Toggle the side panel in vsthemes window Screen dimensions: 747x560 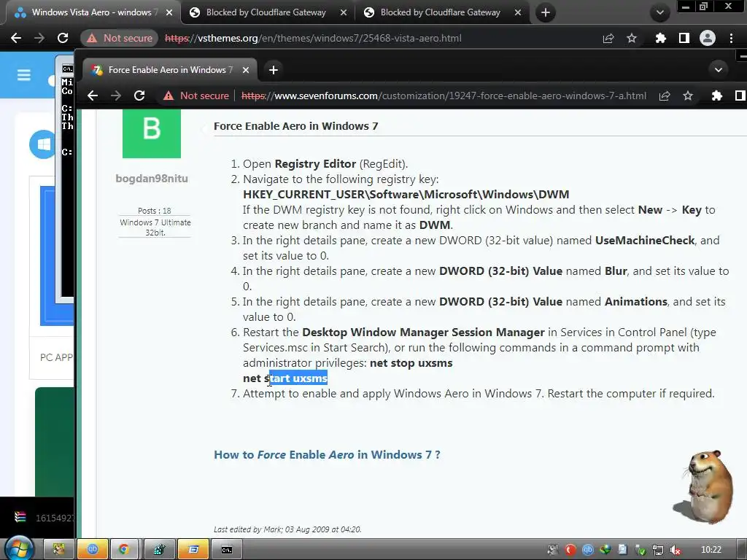684,38
